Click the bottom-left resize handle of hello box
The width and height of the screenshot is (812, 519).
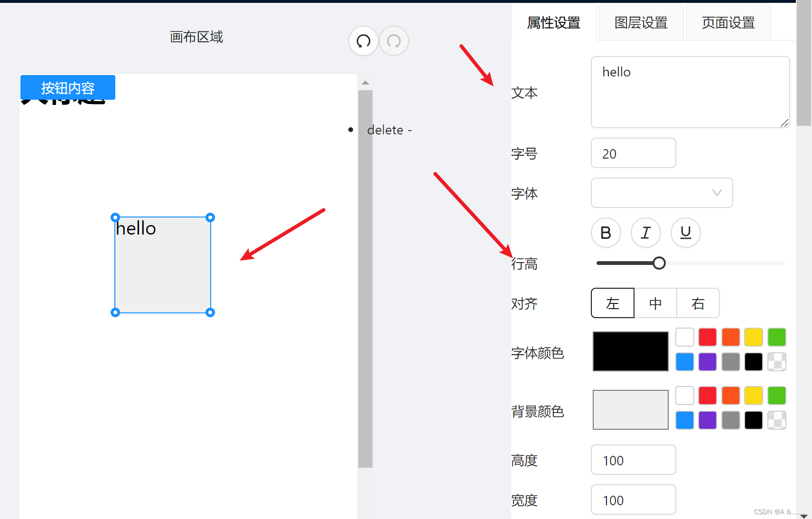click(115, 312)
